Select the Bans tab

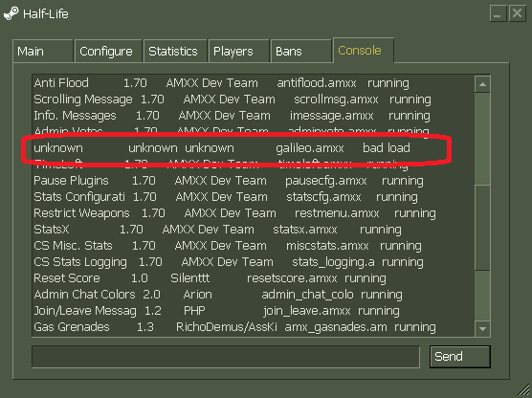[x=301, y=52]
